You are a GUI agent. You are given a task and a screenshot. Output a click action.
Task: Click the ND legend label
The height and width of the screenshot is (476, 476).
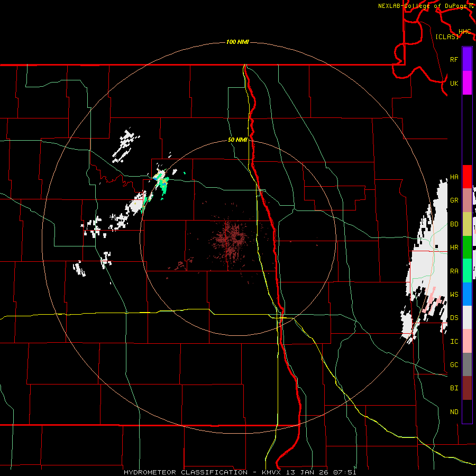click(x=454, y=412)
